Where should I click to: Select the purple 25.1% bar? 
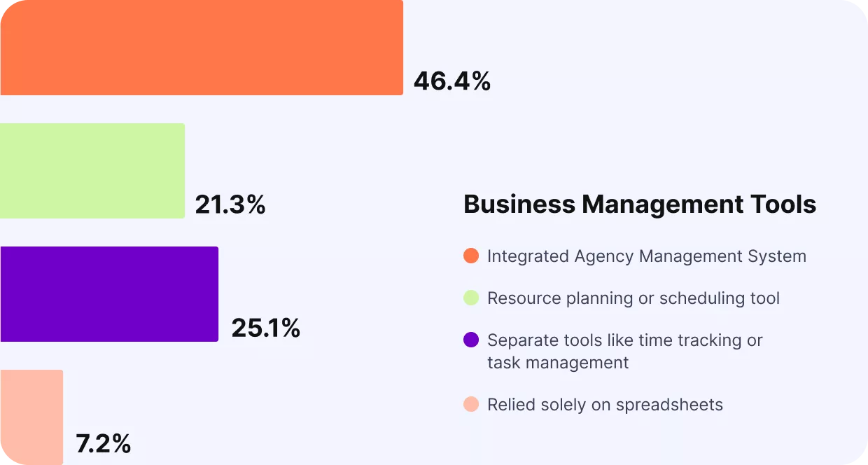[x=109, y=294]
